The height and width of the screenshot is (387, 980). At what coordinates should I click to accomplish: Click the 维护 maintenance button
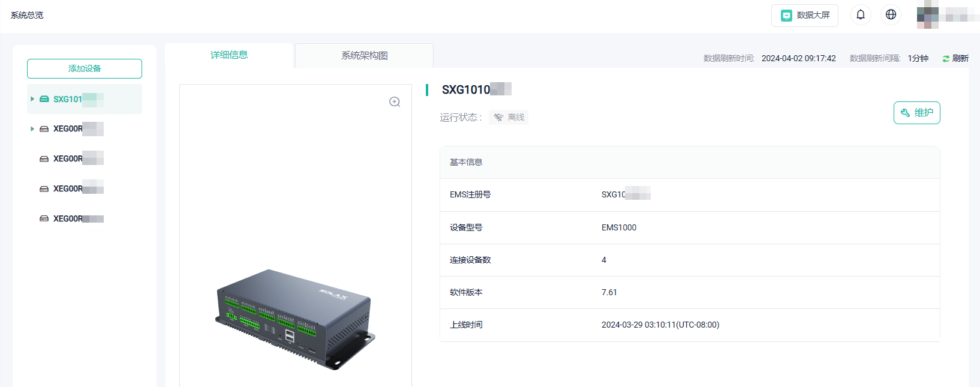(x=916, y=113)
